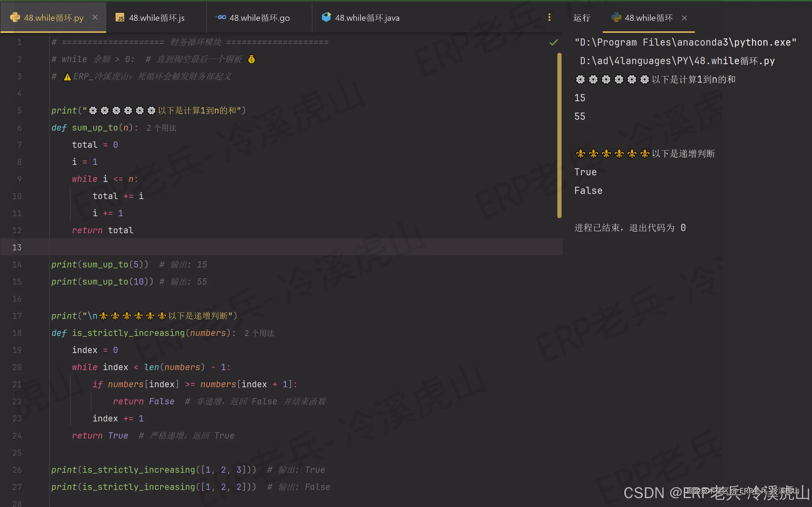Click the Java icon on 48.while循环.java tab
Viewport: 812px width, 507px height.
click(x=326, y=17)
